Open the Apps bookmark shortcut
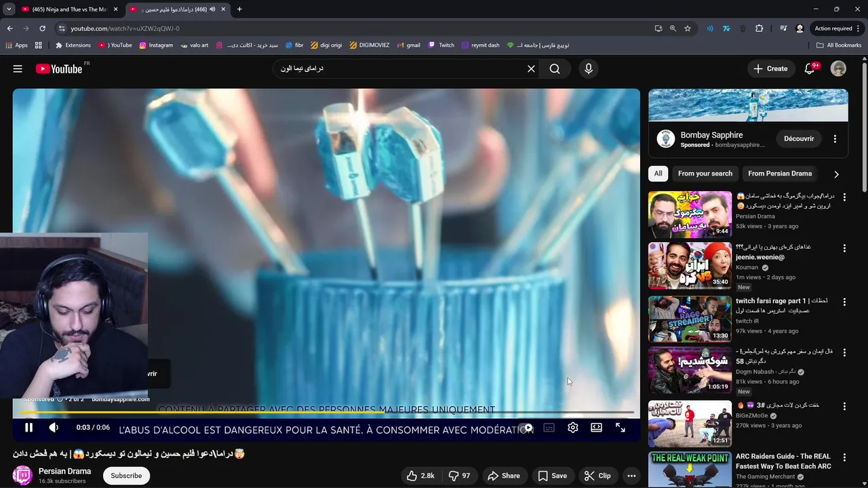The height and width of the screenshot is (488, 868). click(16, 45)
